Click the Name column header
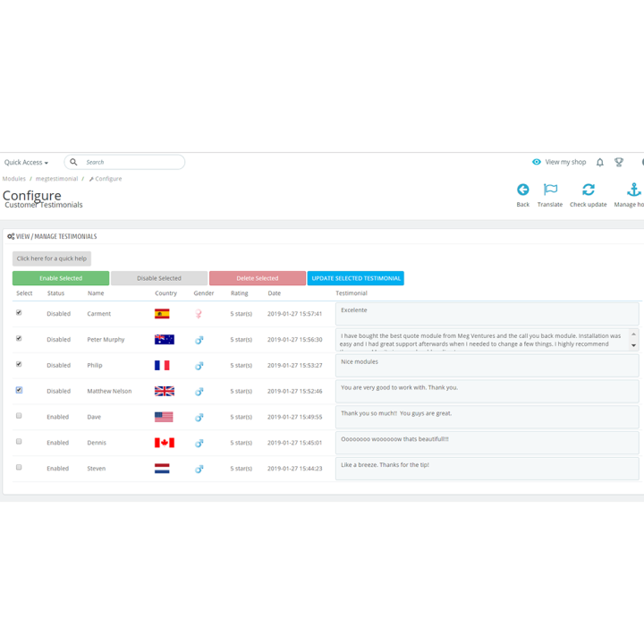 pos(96,293)
